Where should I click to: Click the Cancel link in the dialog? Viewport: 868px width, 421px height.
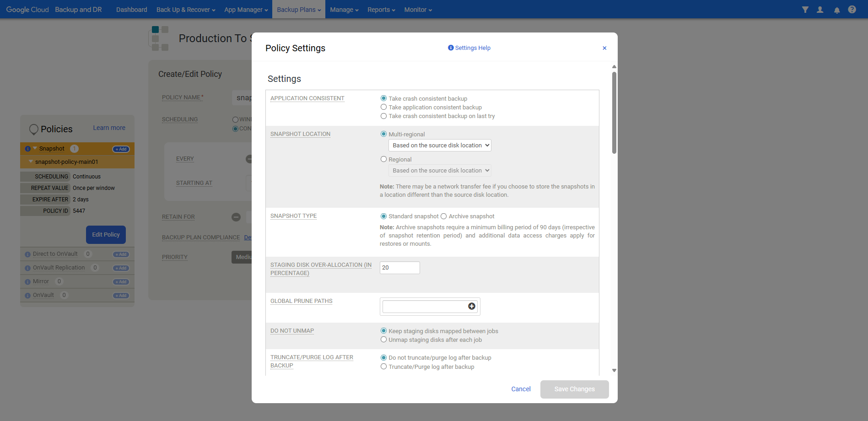point(521,389)
